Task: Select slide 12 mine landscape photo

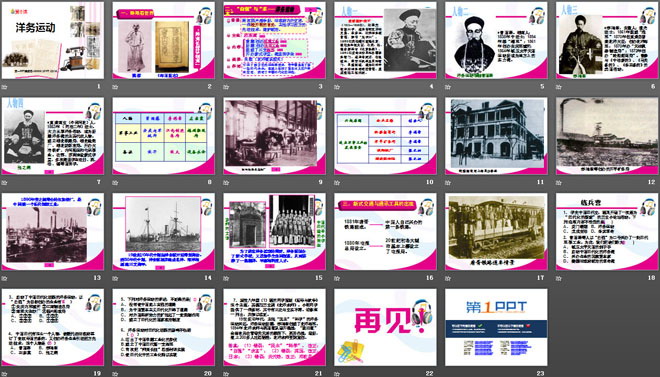Action: (x=607, y=136)
